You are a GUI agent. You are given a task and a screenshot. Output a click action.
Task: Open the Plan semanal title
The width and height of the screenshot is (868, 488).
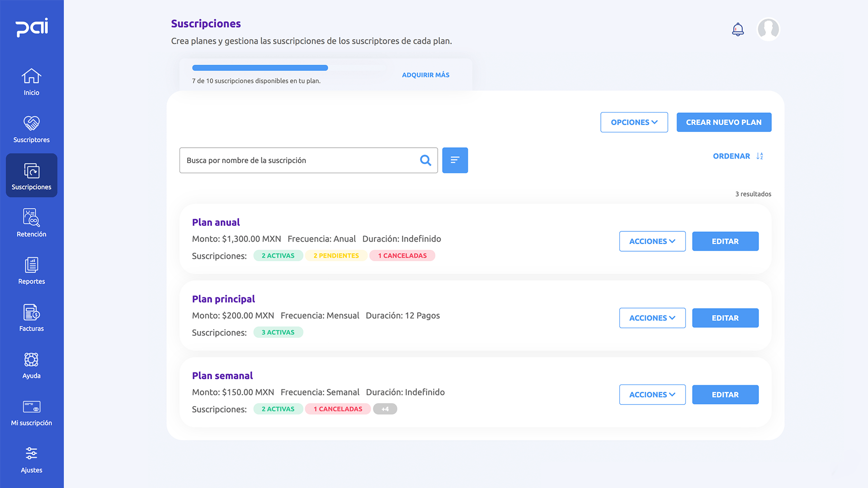(222, 376)
